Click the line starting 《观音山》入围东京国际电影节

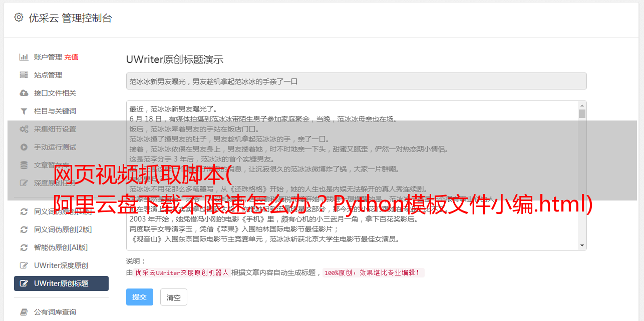[x=264, y=239]
